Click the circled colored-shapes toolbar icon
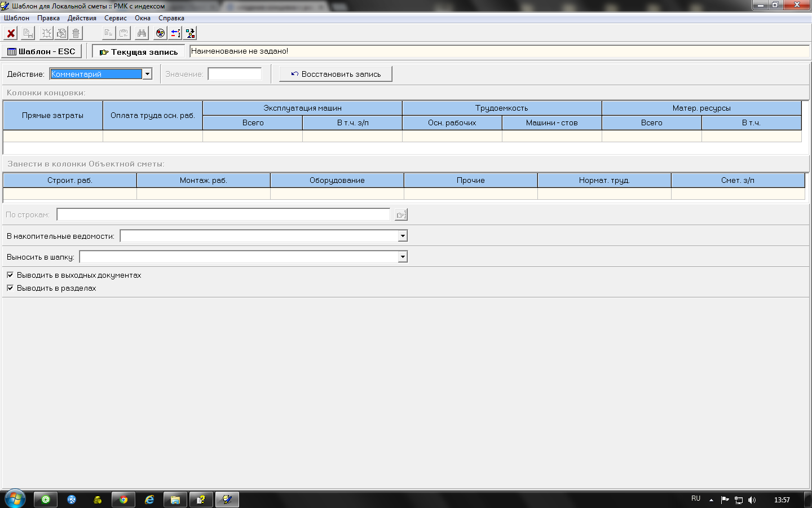812x508 pixels. point(161,33)
